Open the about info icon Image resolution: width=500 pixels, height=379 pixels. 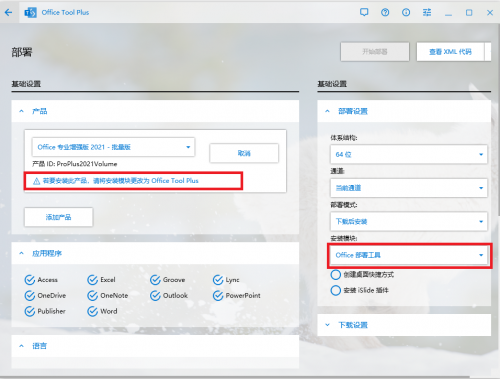coord(406,13)
